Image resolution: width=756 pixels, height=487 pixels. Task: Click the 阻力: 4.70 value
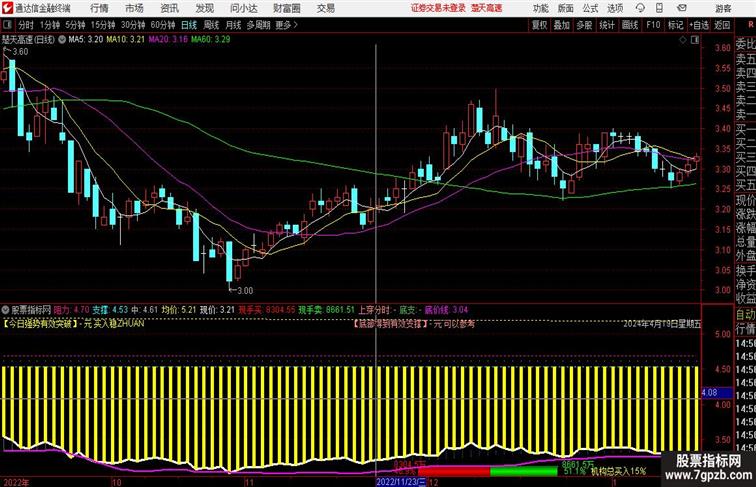coord(71,310)
